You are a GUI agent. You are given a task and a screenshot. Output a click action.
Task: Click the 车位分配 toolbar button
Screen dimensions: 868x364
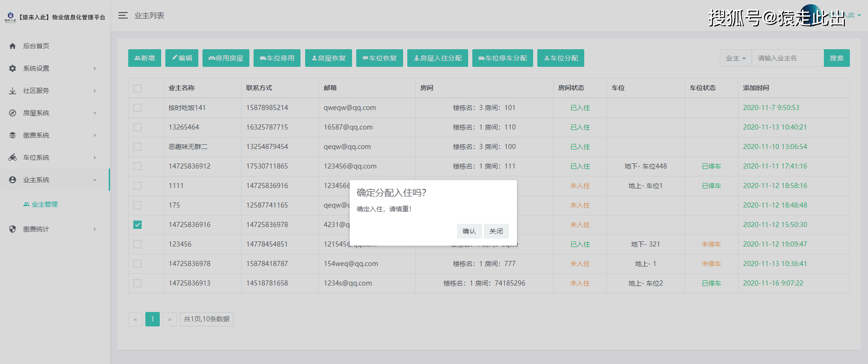point(561,58)
